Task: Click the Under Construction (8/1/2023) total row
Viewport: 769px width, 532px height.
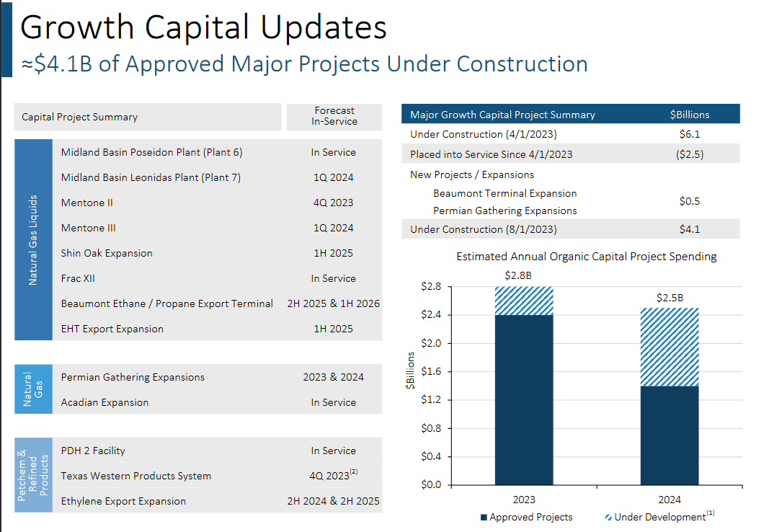Action: tap(476, 229)
